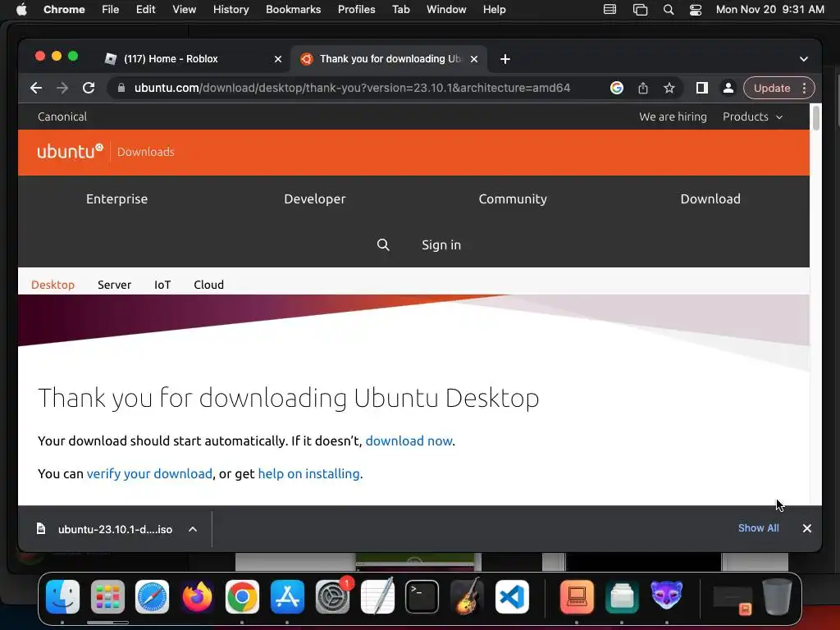The height and width of the screenshot is (630, 840).
Task: Open Control Center in menu bar
Action: click(696, 10)
